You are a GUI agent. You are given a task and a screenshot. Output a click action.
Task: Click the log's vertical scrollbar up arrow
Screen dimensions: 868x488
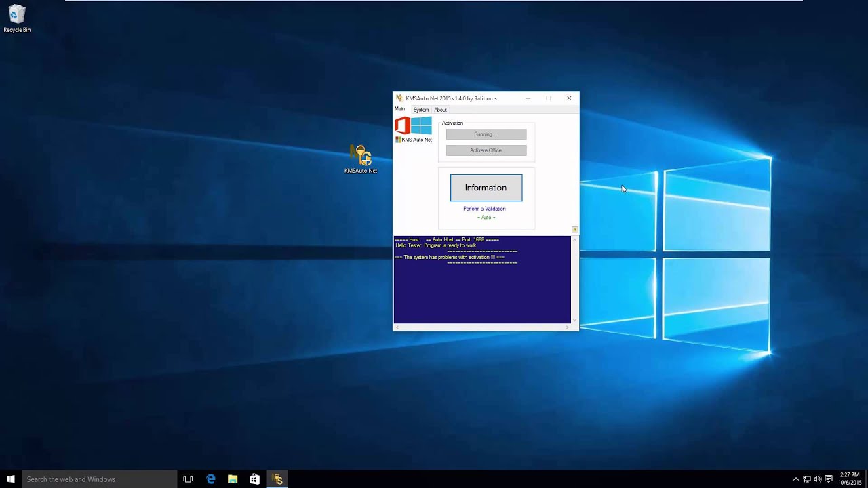tap(575, 239)
